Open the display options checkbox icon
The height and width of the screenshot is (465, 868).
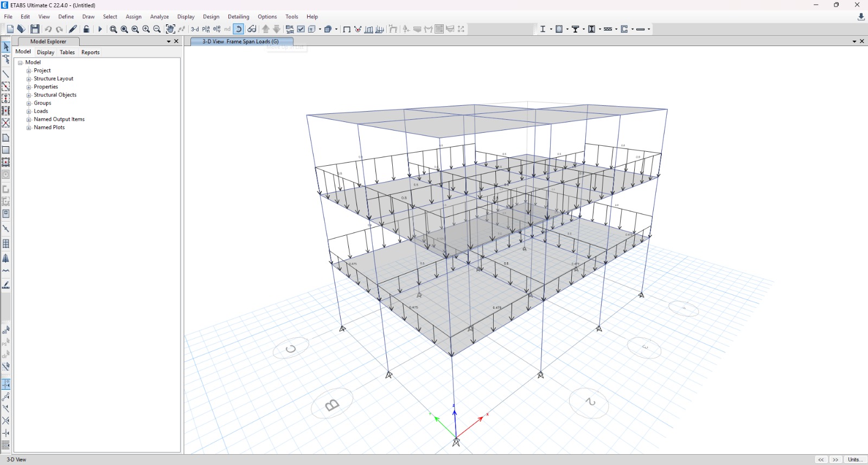[x=301, y=29]
